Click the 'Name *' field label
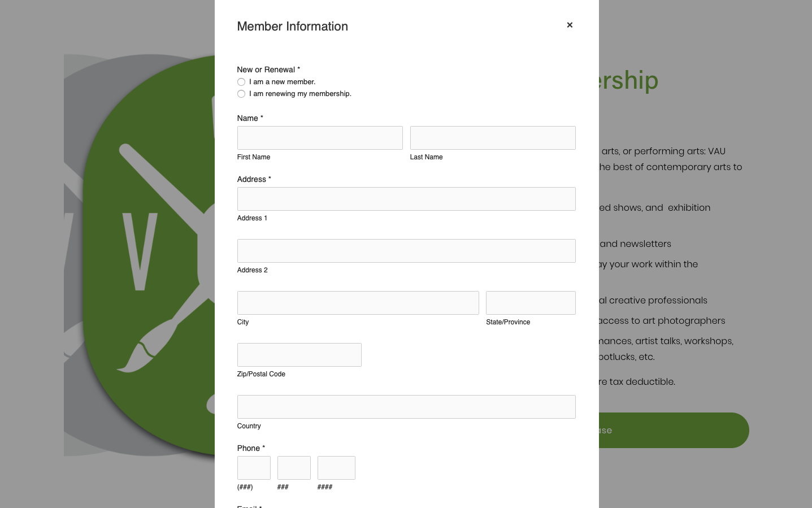 click(x=250, y=118)
